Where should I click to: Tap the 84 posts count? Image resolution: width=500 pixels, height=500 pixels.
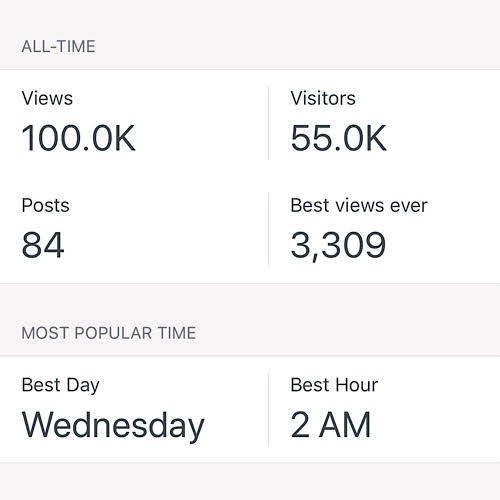pyautogui.click(x=43, y=245)
